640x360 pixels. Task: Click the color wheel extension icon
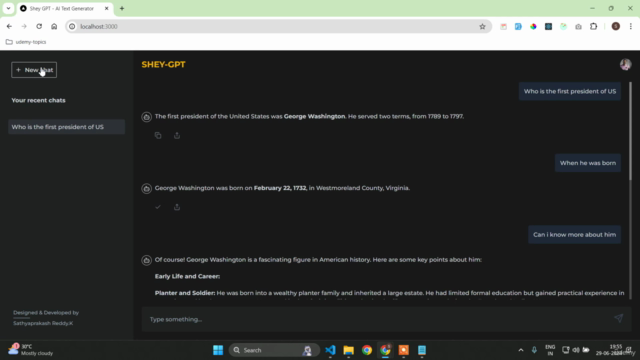click(x=533, y=27)
